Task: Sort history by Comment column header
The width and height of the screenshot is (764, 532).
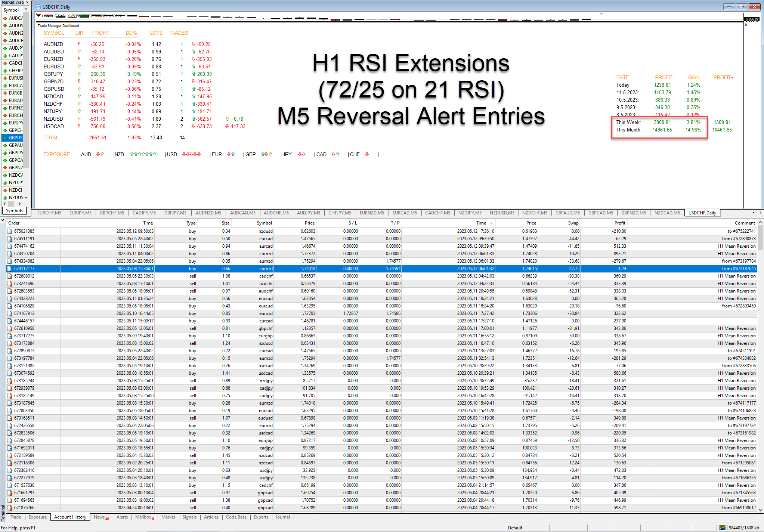Action: pyautogui.click(x=692, y=223)
